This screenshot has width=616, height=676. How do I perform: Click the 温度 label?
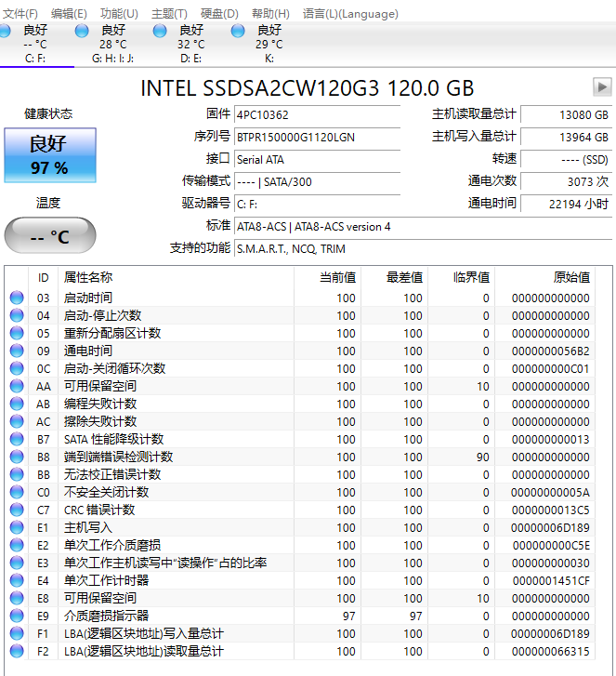tap(48, 203)
